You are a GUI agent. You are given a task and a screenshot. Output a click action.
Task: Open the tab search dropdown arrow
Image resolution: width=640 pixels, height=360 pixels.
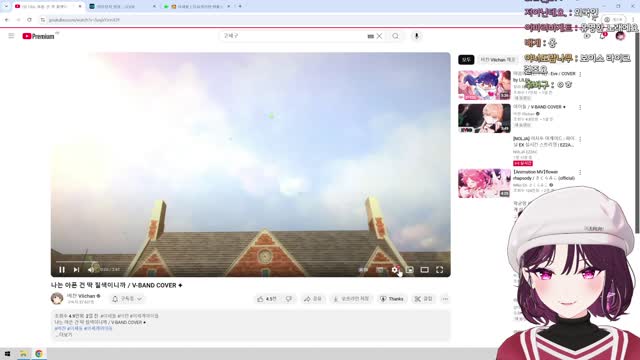6,6
